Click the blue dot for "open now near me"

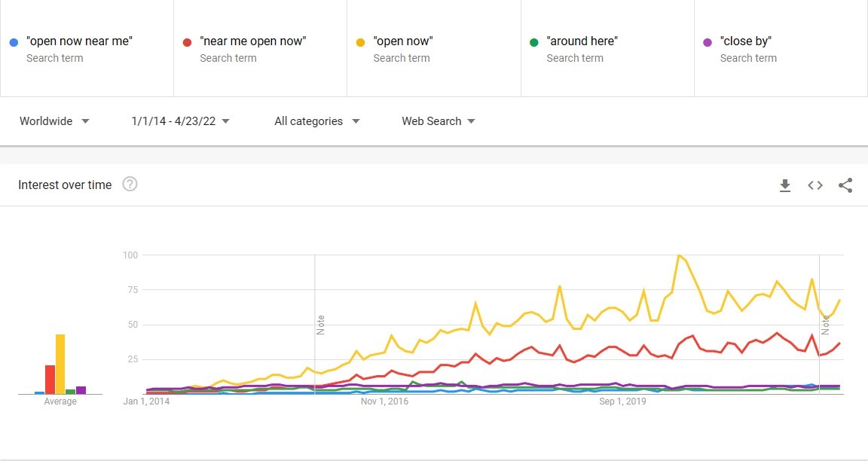14,42
